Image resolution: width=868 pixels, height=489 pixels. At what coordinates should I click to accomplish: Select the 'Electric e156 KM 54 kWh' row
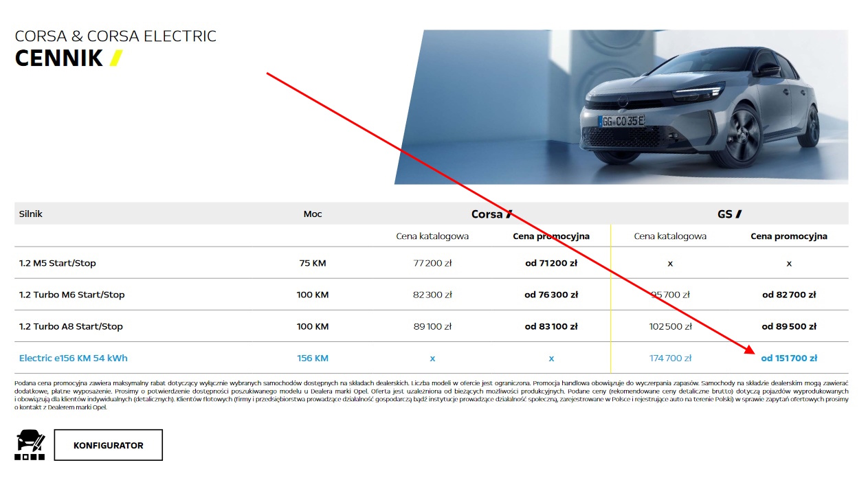(432, 358)
